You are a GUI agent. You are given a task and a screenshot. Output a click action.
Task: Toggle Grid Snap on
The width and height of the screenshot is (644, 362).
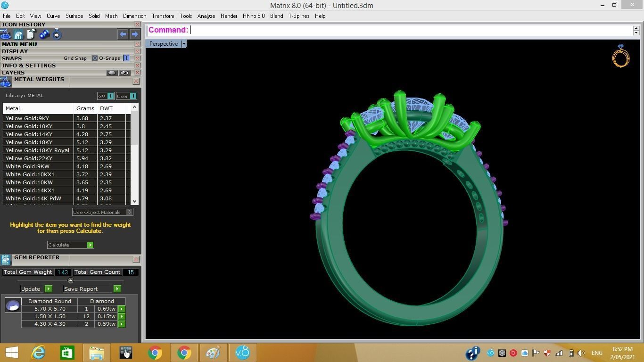pos(94,58)
